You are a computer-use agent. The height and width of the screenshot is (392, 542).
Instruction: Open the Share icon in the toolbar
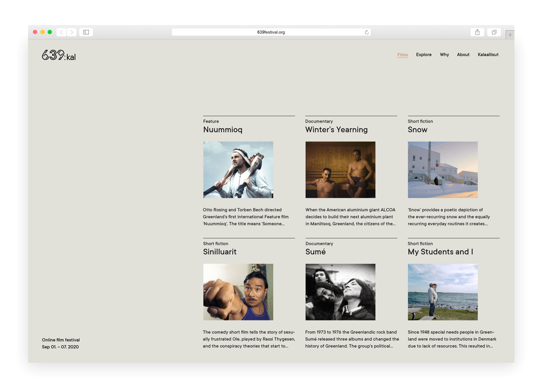pyautogui.click(x=477, y=32)
